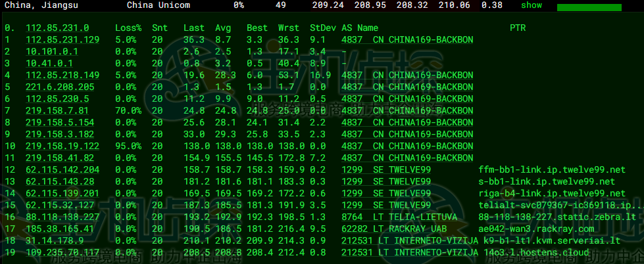Open IP link 185.38.165.41

(x=60, y=229)
